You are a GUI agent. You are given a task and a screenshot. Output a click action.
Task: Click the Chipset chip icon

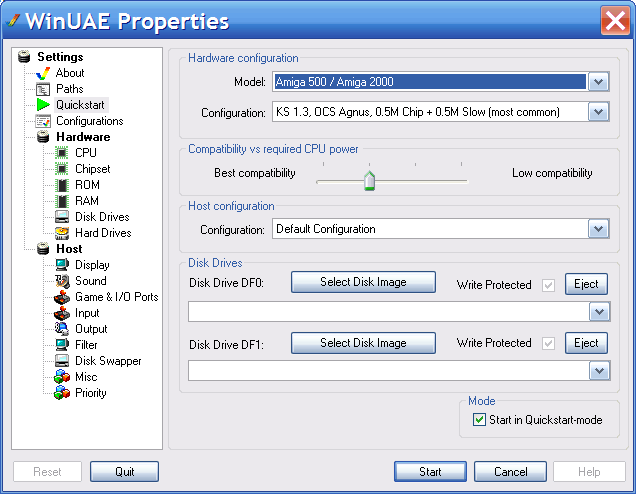62,169
